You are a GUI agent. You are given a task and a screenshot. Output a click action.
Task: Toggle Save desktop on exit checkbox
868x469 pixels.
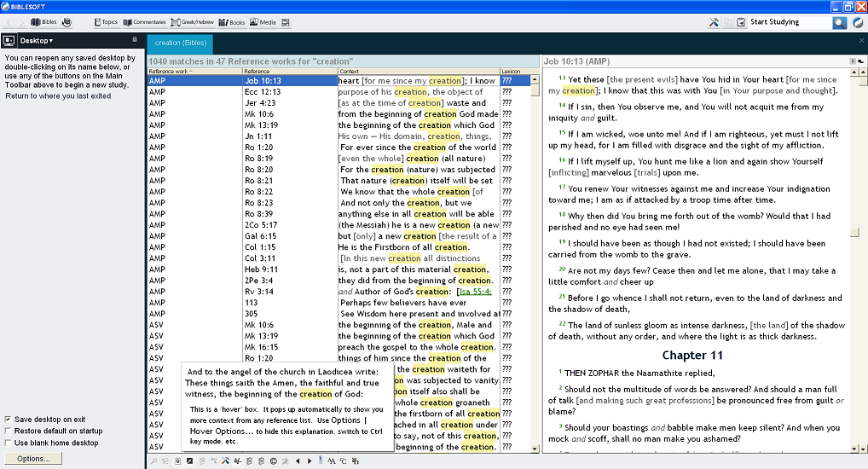[x=8, y=420]
